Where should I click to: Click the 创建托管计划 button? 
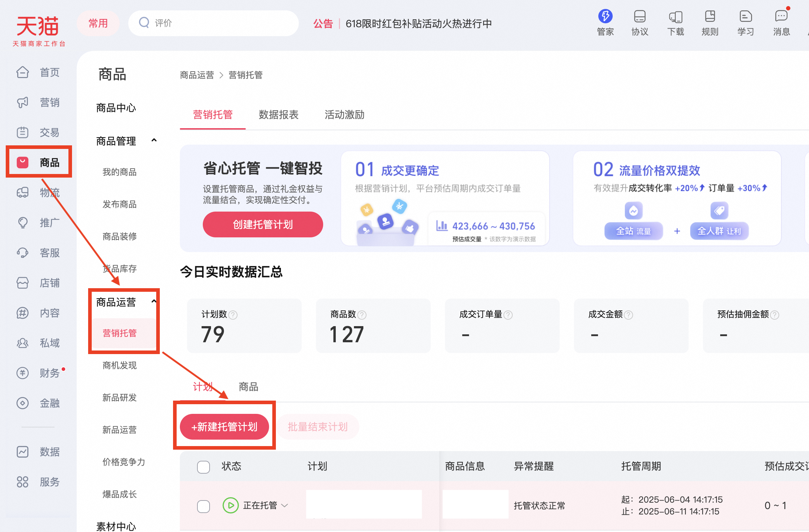click(x=263, y=224)
